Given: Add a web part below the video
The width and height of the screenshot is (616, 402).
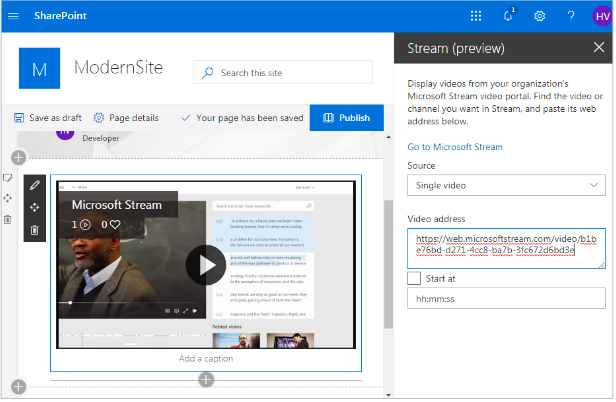Looking at the screenshot, I should (207, 381).
